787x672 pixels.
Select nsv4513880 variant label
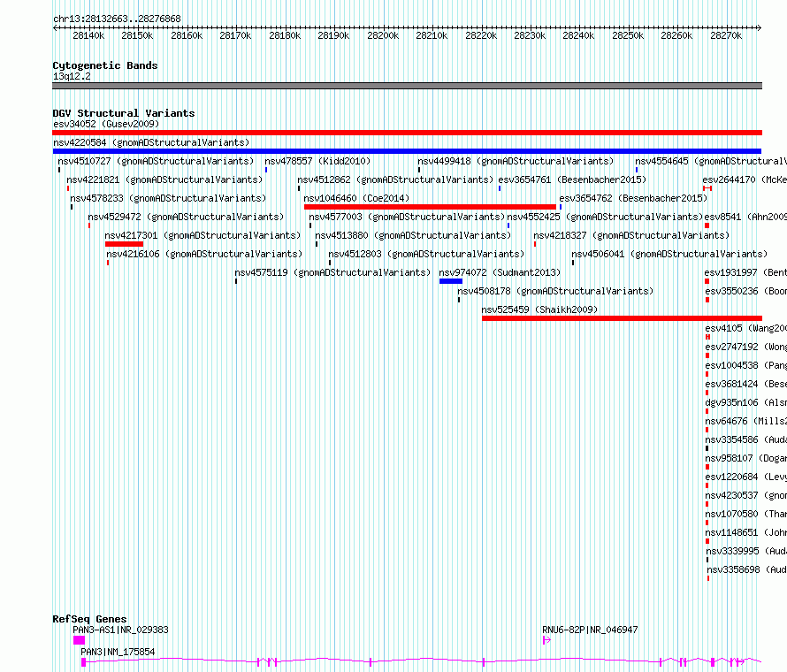pyautogui.click(x=413, y=235)
